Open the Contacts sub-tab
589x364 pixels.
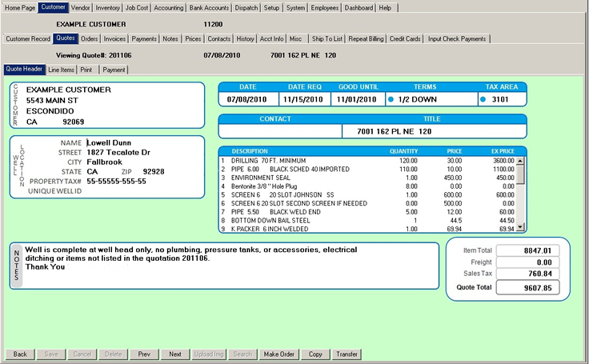[x=219, y=38]
